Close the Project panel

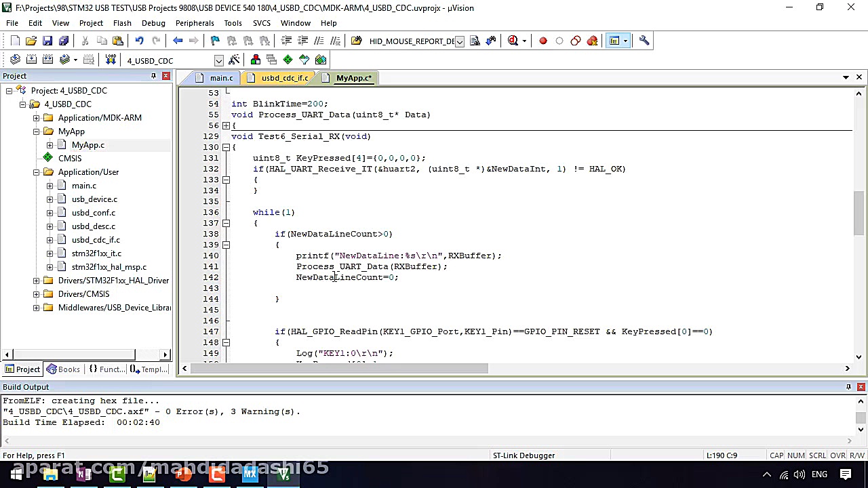tap(165, 76)
